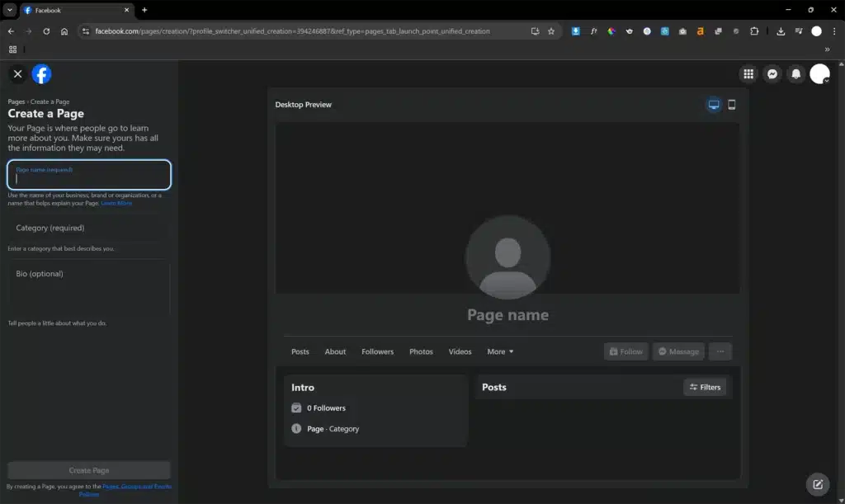The image size is (845, 504).
Task: Click the Facebook logo icon
Action: coord(41,73)
